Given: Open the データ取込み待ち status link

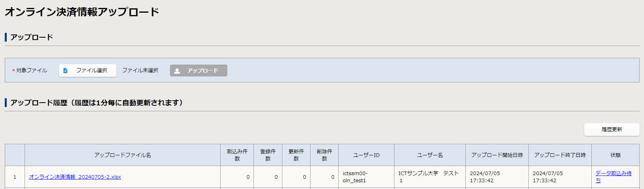Looking at the screenshot, I should 613,174.
